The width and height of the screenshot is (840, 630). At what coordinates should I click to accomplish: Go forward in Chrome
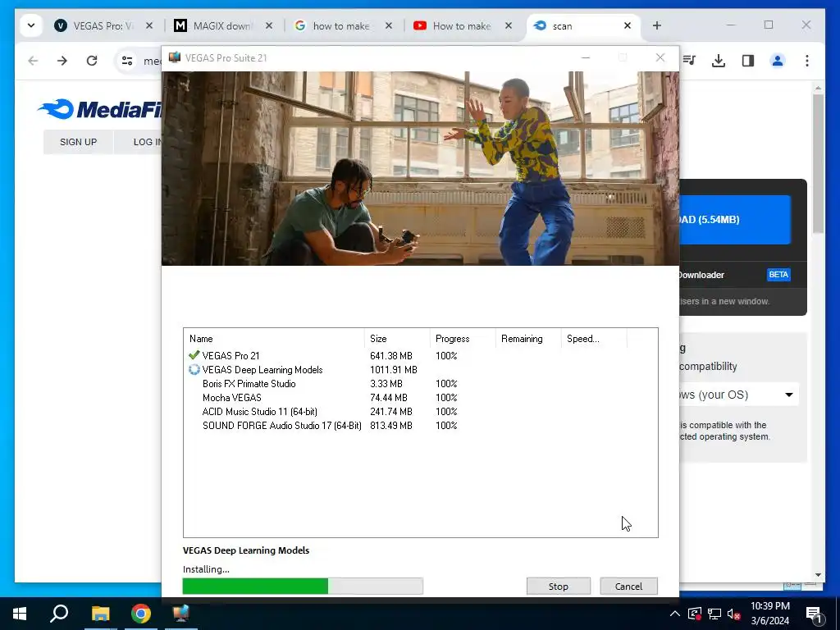(x=62, y=61)
